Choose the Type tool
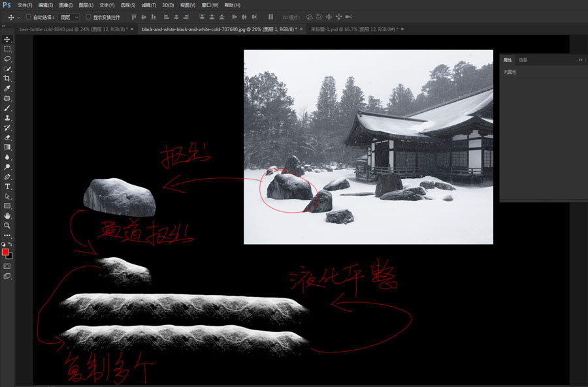 pos(8,186)
